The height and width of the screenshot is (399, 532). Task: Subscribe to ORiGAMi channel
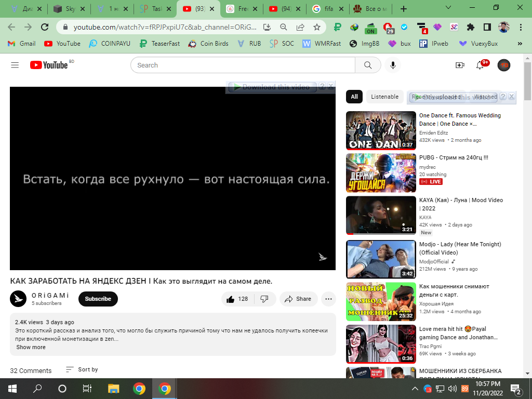98,299
